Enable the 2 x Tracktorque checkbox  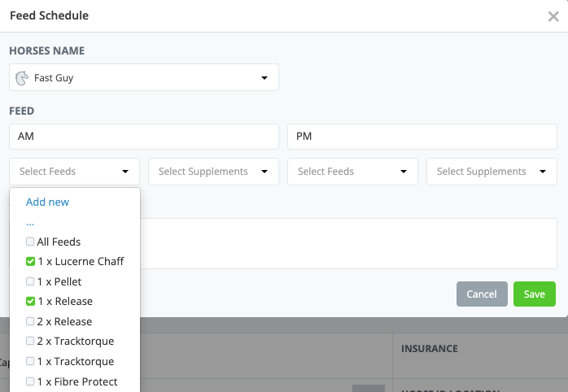30,342
